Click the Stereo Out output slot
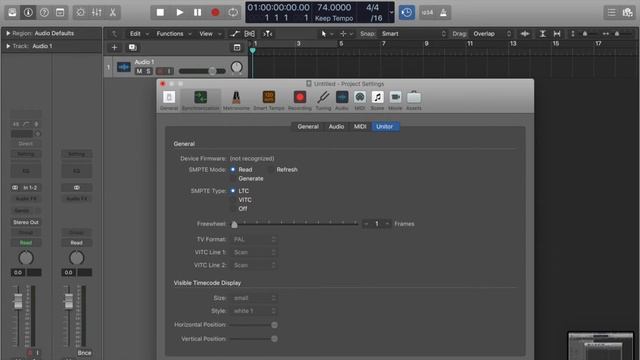The image size is (640, 360). tap(26, 222)
